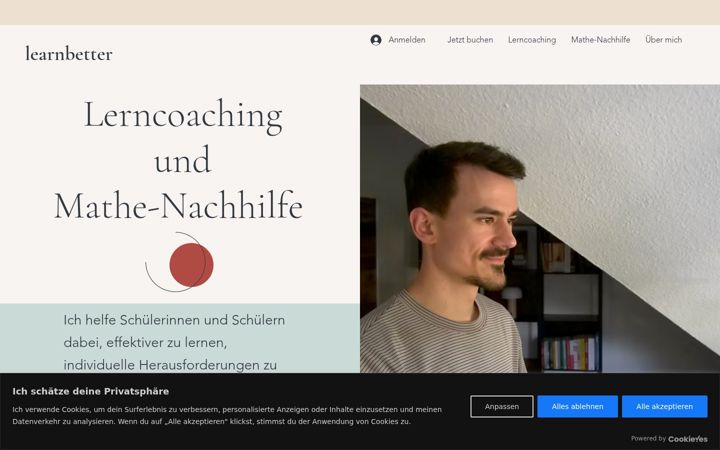Viewport: 720px width, 450px height.
Task: Open the Anmelden login link
Action: 406,40
